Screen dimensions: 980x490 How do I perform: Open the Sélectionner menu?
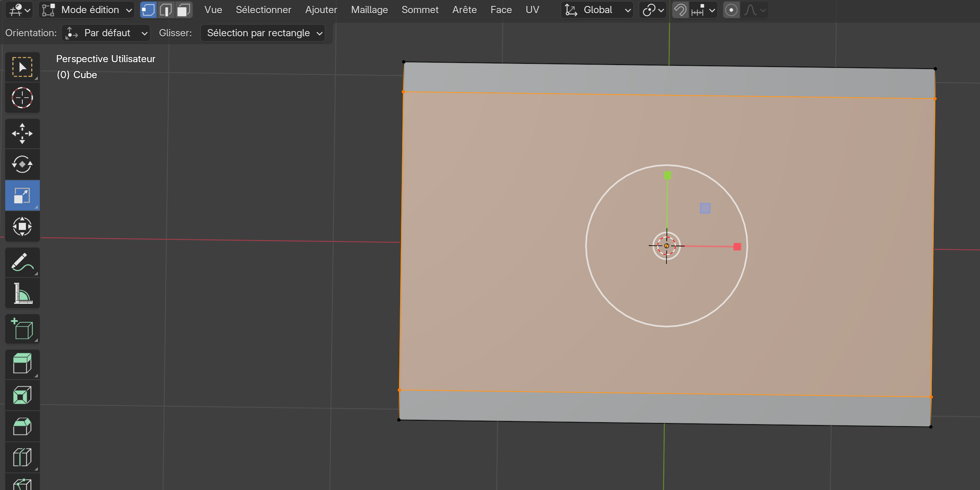[x=263, y=10]
